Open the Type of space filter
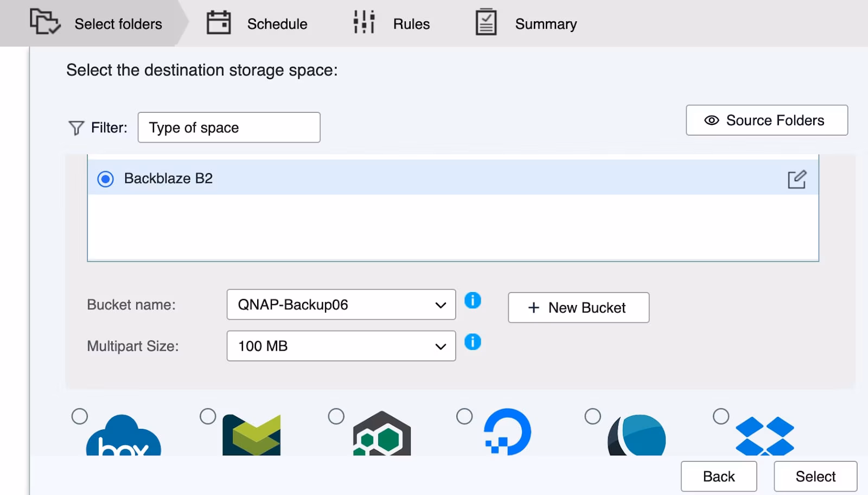Screen dimensions: 868x495 [x=229, y=128]
